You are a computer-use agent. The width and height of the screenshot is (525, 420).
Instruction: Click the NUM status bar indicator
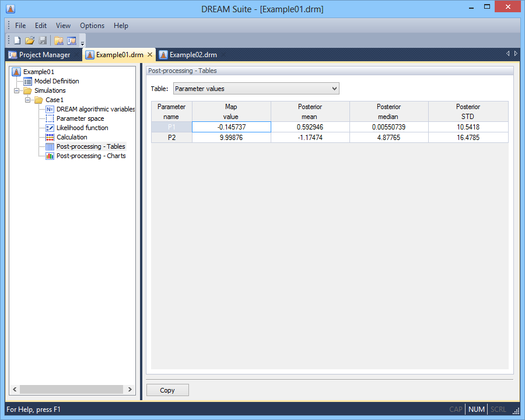point(477,409)
